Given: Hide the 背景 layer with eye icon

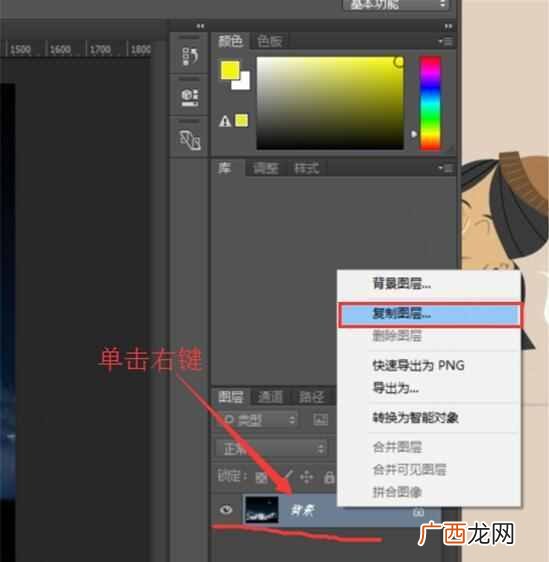Looking at the screenshot, I should pos(226,510).
